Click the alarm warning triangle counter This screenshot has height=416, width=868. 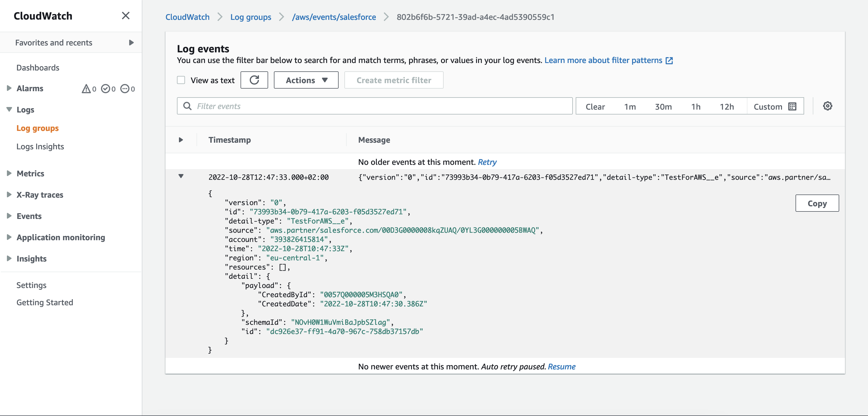(89, 89)
